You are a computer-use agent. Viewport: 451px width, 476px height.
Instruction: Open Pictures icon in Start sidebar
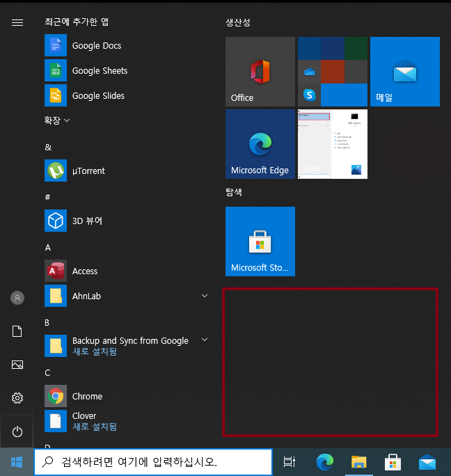pos(17,365)
